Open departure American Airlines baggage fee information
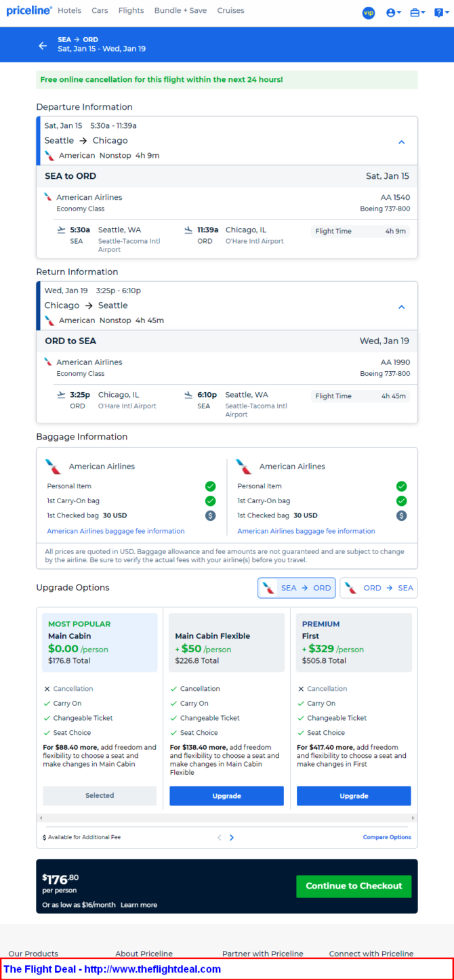Image resolution: width=454 pixels, height=980 pixels. click(x=116, y=531)
